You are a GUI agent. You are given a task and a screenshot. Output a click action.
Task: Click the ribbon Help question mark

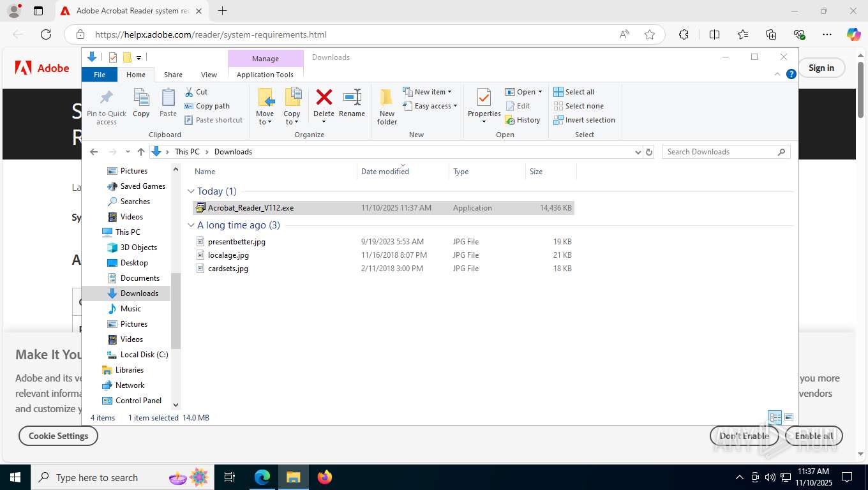tap(791, 74)
